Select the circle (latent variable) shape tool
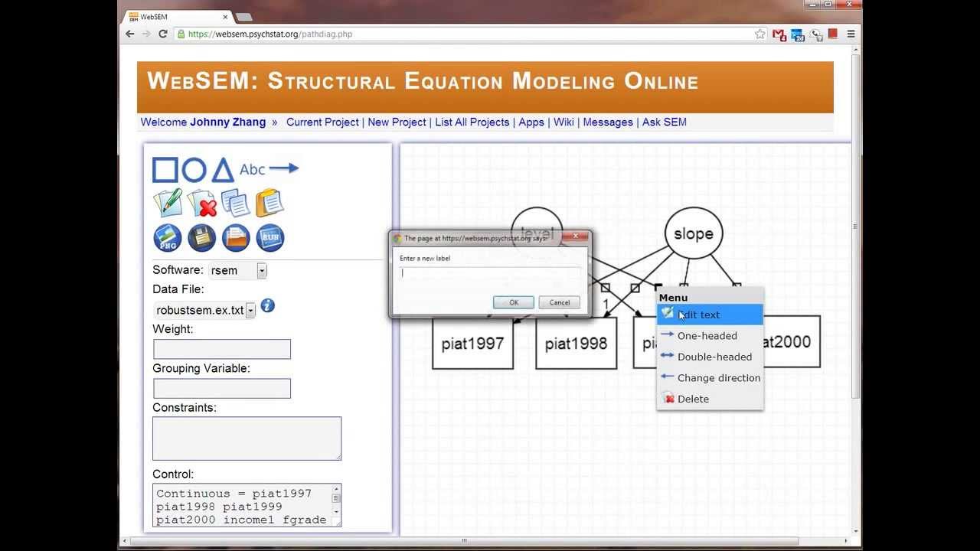980x551 pixels. click(x=194, y=170)
